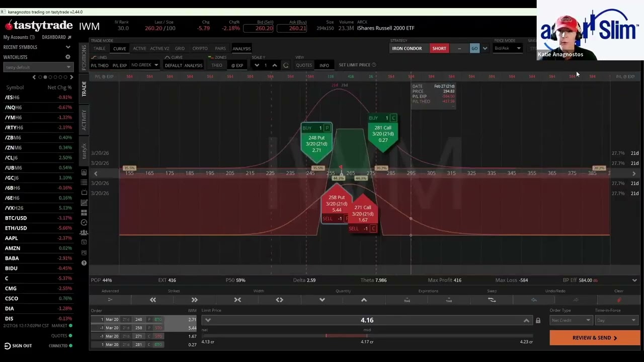Viewport: 644px width, 362px height.
Task: Raise limit price with up chevron
Action: [526, 320]
